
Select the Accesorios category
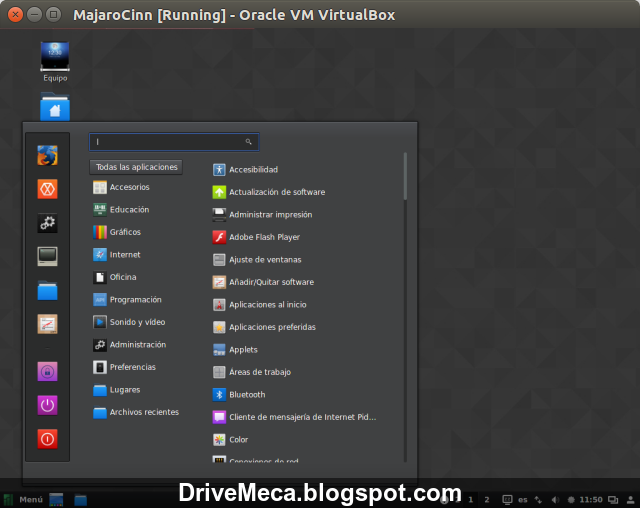pos(121,187)
